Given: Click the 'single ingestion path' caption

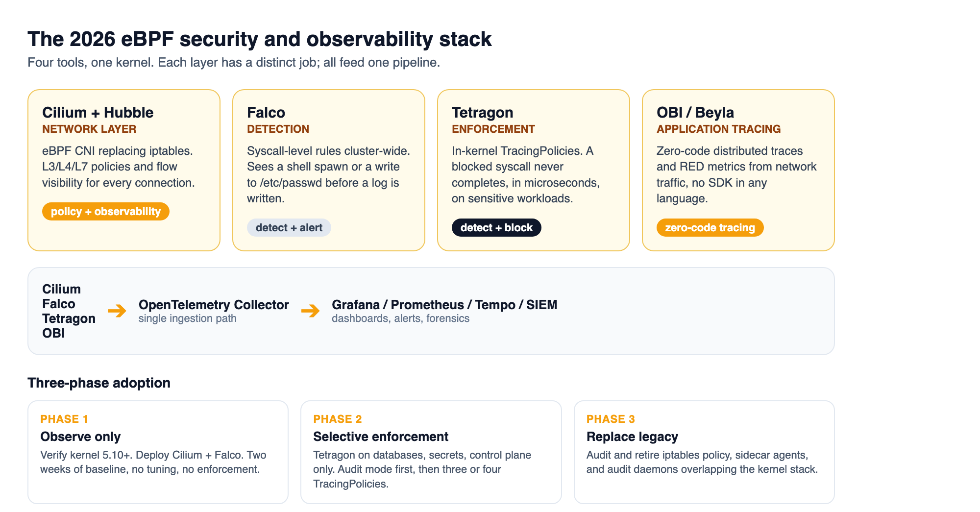Looking at the screenshot, I should coord(188,318).
